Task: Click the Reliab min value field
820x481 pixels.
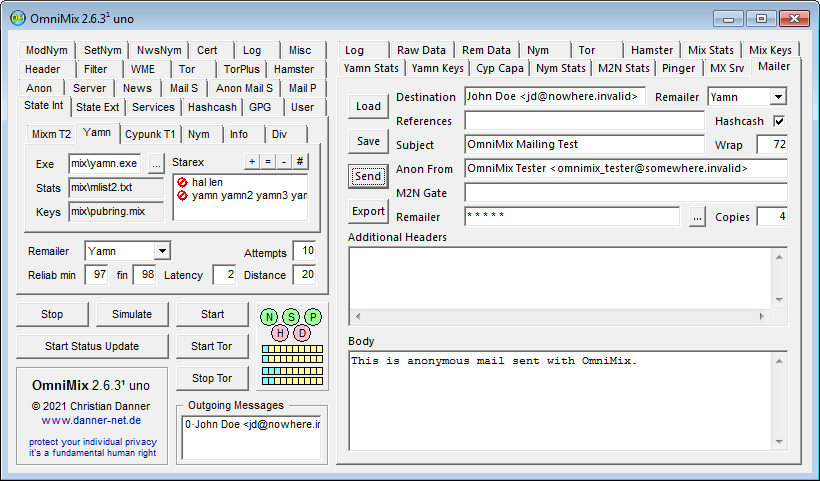Action: 96,275
